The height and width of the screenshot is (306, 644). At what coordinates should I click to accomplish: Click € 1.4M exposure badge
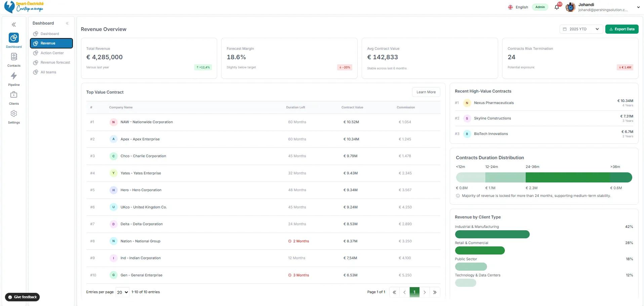[625, 67]
